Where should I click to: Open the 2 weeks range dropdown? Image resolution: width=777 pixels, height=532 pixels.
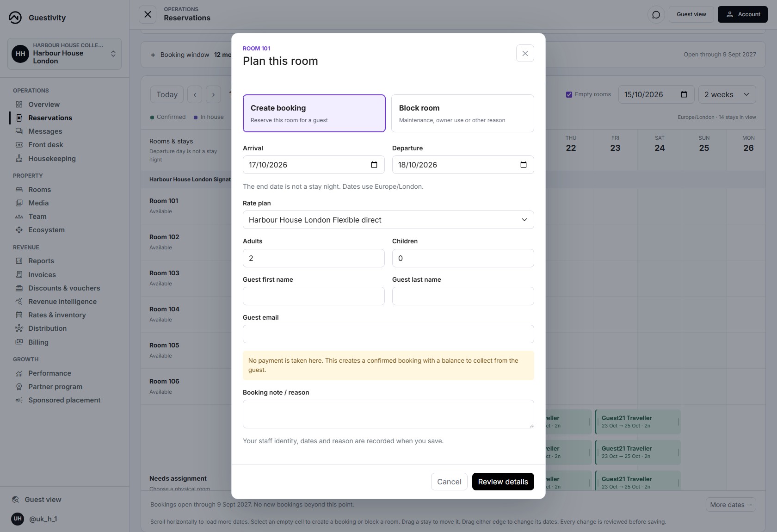[727, 94]
